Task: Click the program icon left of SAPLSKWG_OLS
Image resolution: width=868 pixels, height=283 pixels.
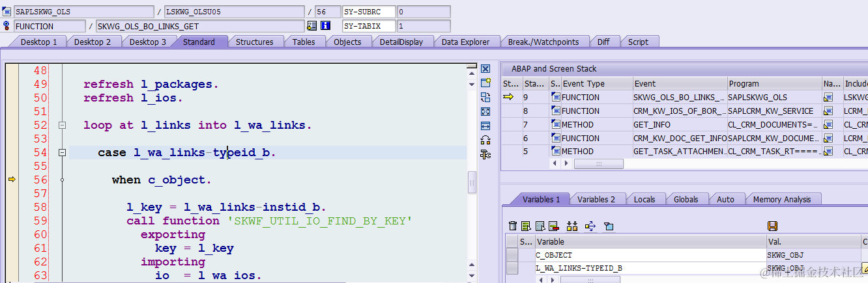Action: [7, 12]
